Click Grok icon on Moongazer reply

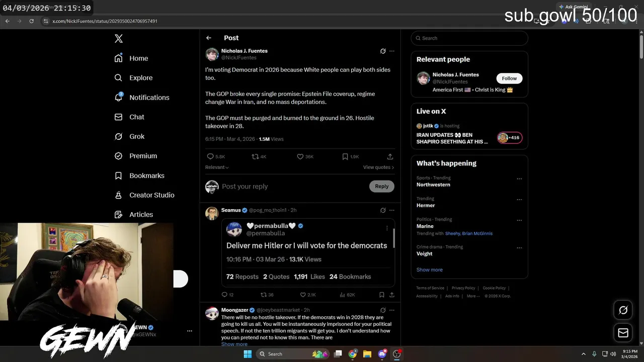383,310
